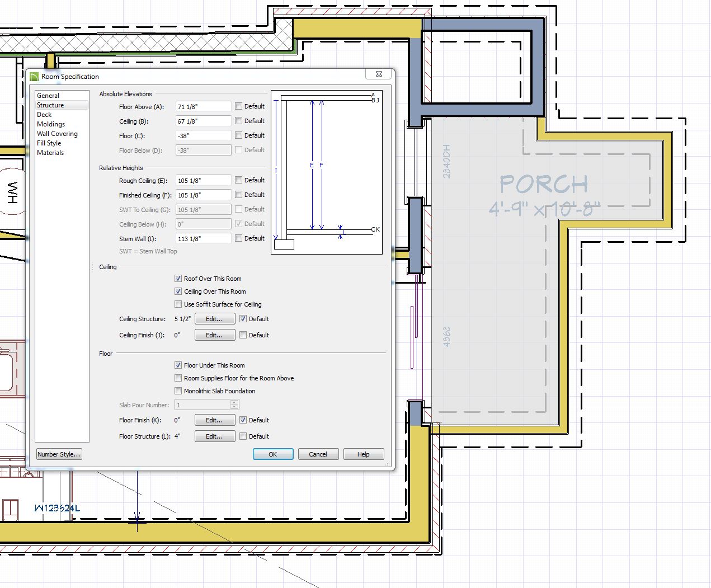Click the Help button
The height and width of the screenshot is (588, 711).
coord(364,454)
